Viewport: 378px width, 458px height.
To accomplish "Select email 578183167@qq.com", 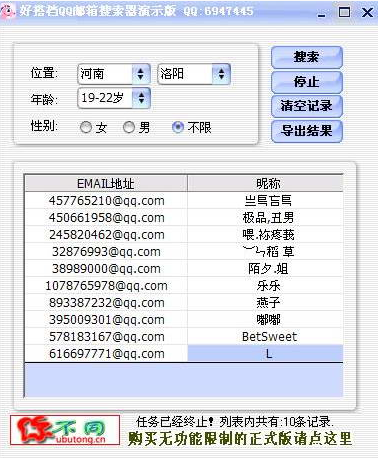I will [x=107, y=337].
